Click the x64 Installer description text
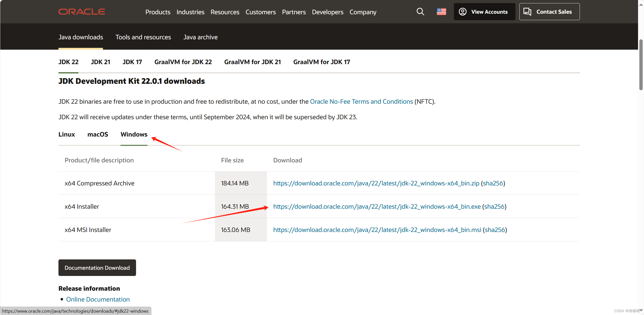This screenshot has height=315, width=644. point(82,206)
